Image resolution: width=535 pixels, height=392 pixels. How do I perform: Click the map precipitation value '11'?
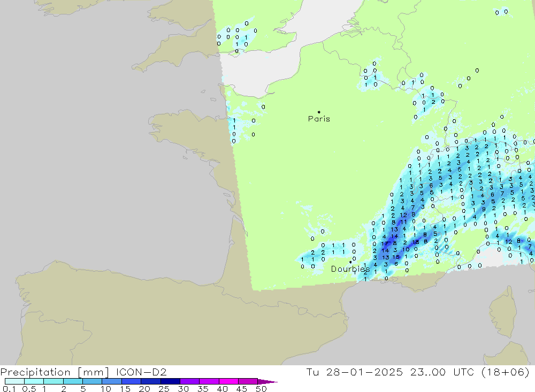[403, 222]
